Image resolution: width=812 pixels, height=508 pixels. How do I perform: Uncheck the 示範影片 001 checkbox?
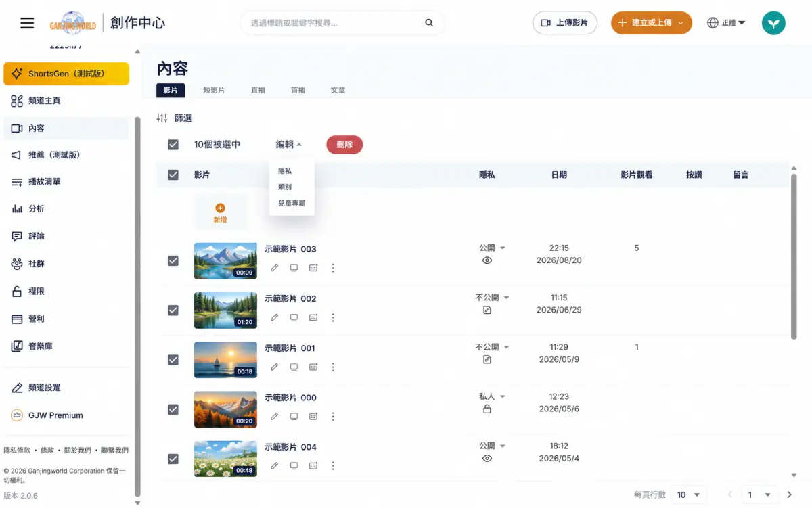173,360
